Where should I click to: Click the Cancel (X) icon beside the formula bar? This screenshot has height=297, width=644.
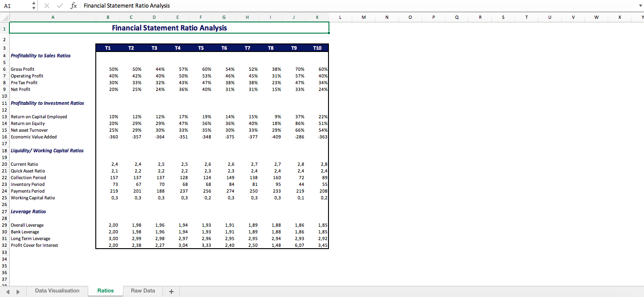pyautogui.click(x=47, y=6)
